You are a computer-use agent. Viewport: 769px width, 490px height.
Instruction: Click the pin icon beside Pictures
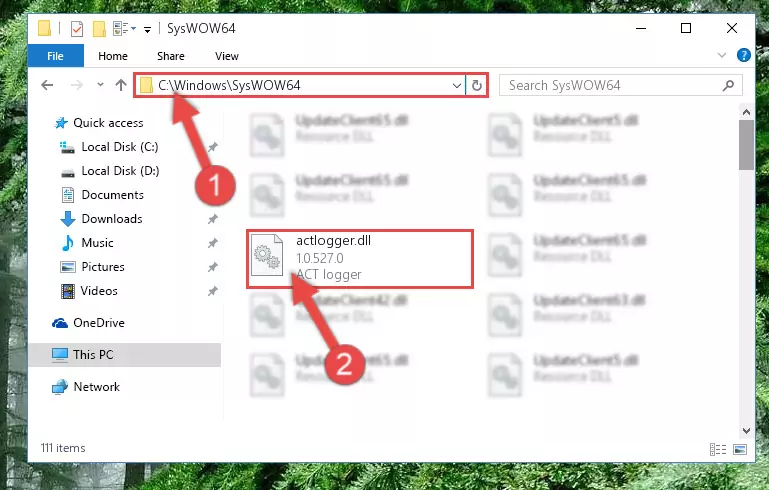(212, 267)
